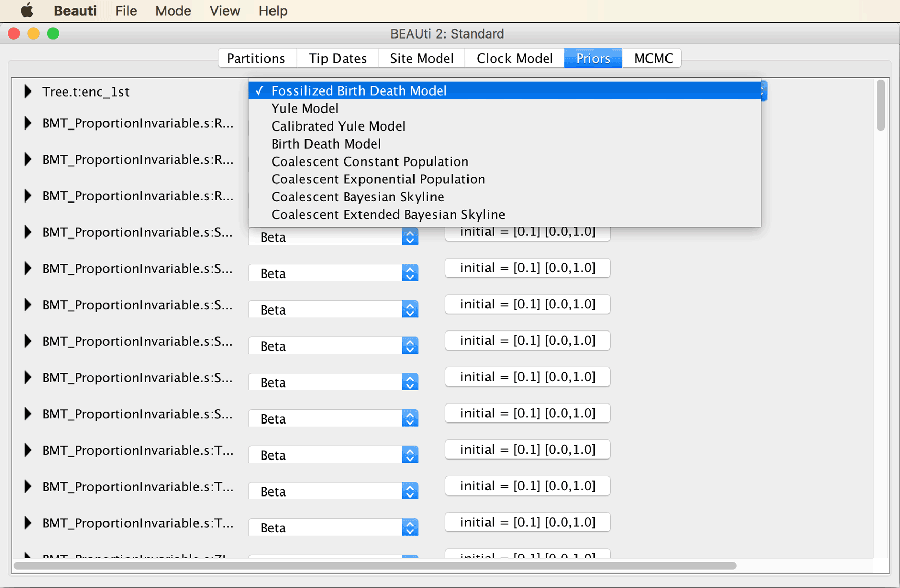The height and width of the screenshot is (588, 900).
Task: Expand the first BMT_ProportionInvariable.s:T... row
Action: (x=28, y=450)
